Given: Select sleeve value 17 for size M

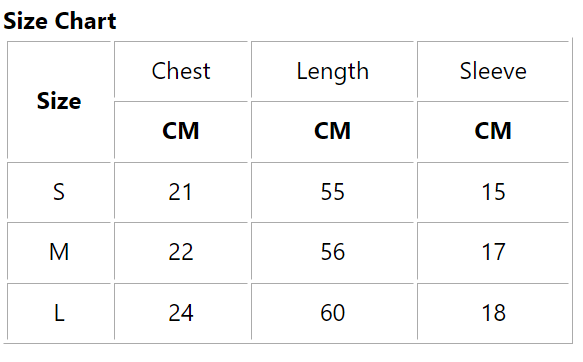Looking at the screenshot, I should point(493,252).
